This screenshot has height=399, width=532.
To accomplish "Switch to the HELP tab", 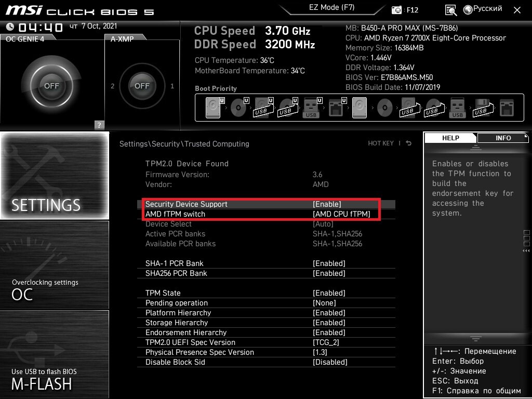I will [x=450, y=138].
